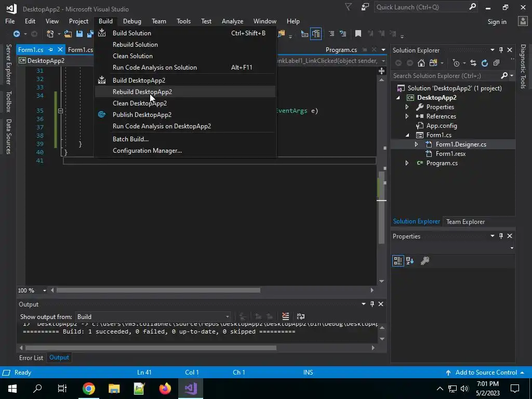
Task: Pin the Solution Explorer panel
Action: [x=501, y=50]
